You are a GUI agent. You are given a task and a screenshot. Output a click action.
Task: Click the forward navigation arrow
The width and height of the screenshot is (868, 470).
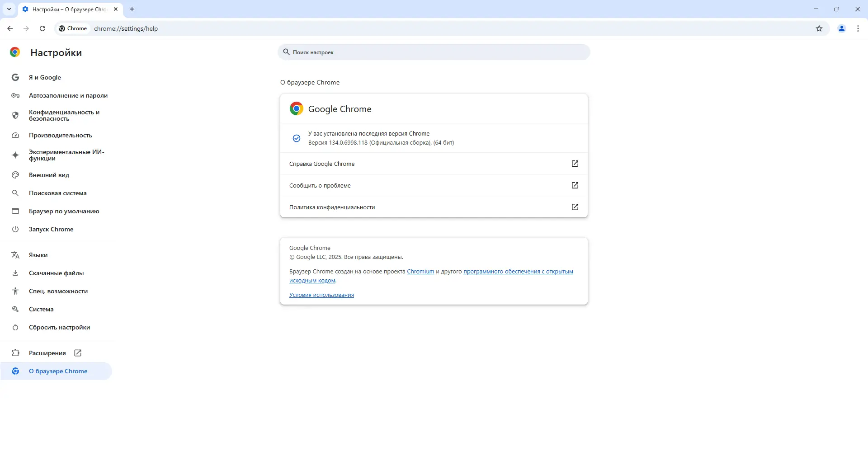point(26,28)
